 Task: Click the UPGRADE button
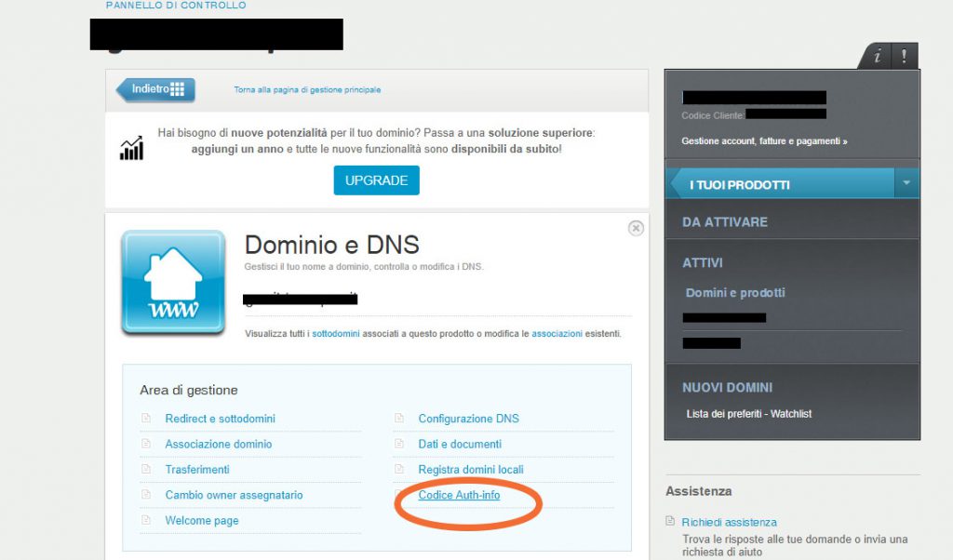click(376, 180)
